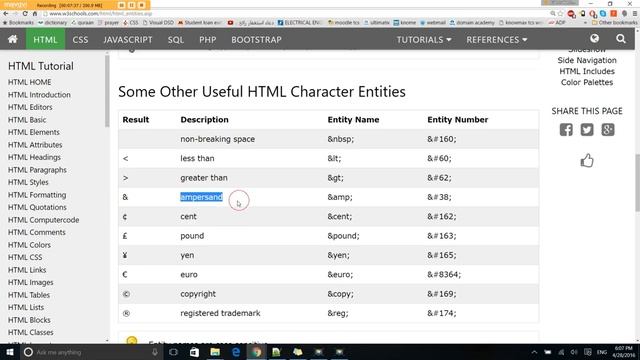This screenshot has width=640, height=360.
Task: Open HTML Colors link
Action: point(29,245)
